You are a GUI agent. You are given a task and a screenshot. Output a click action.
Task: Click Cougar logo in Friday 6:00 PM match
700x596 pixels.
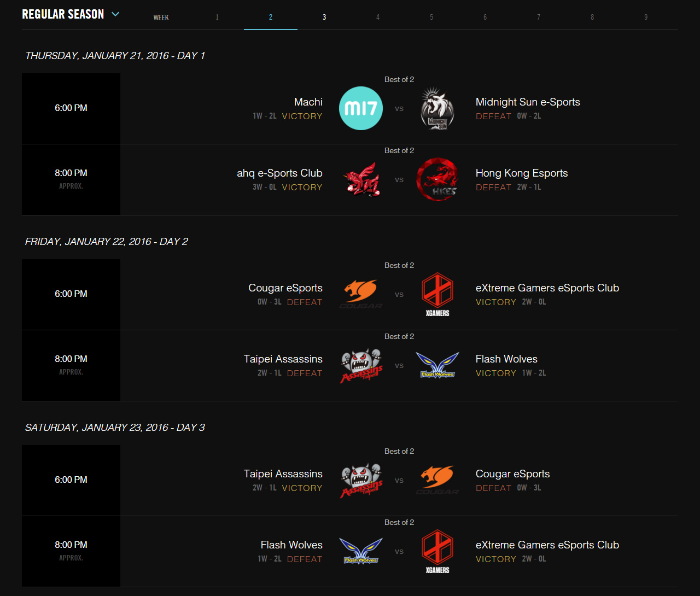[x=361, y=294]
